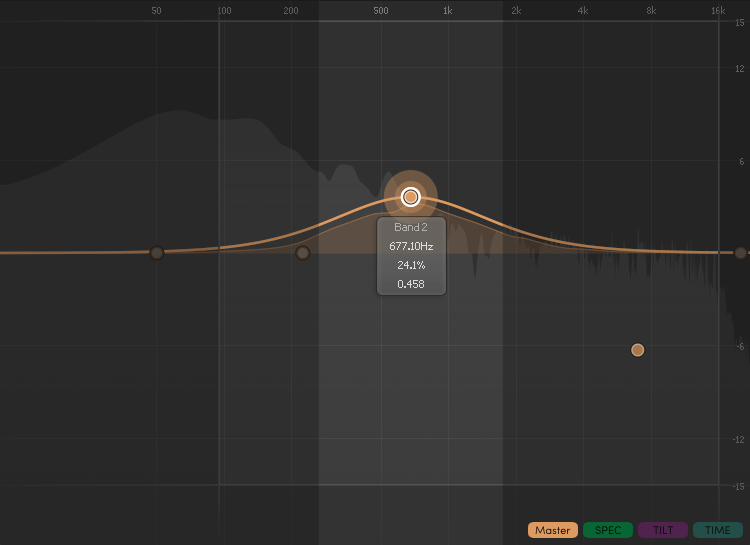Viewport: 750px width, 545px height.
Task: Click the 677.10Hz frequency value
Action: pyautogui.click(x=411, y=246)
